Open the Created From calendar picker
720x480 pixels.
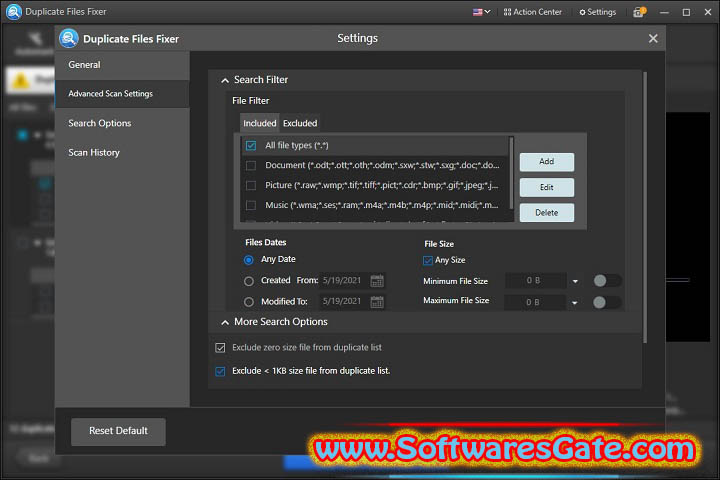pyautogui.click(x=377, y=281)
